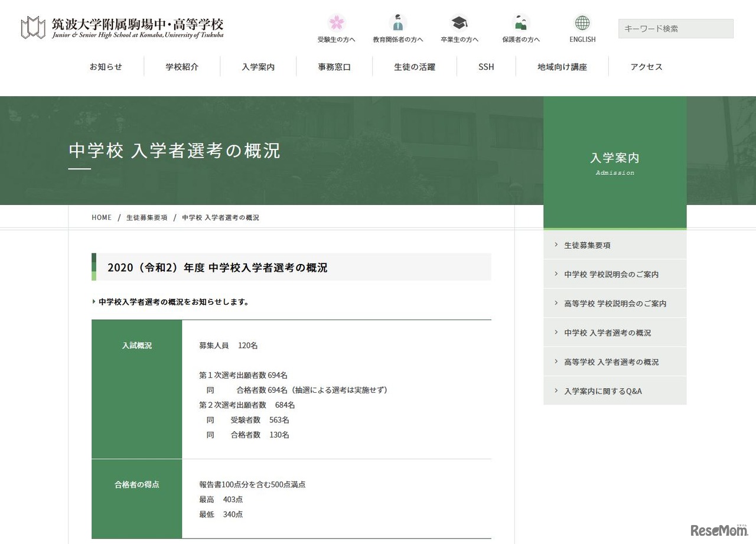Switch to English via globe icon
756x544 pixels.
pos(582,23)
